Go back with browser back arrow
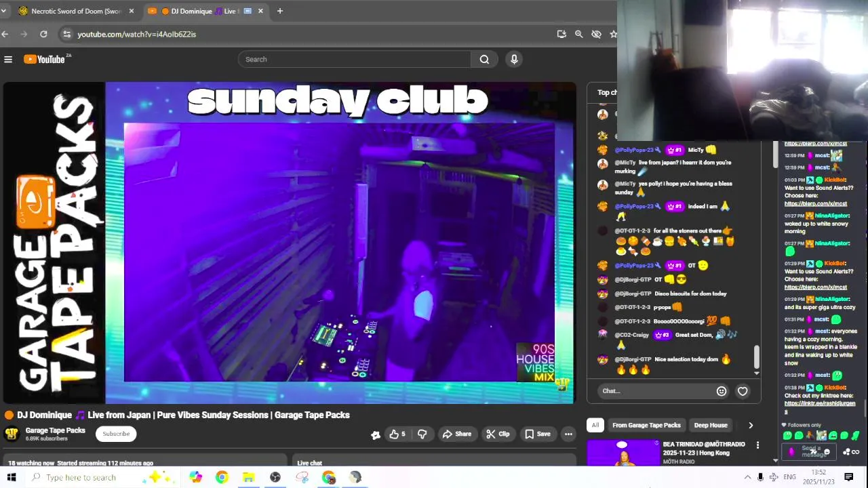868x488 pixels. (x=5, y=34)
